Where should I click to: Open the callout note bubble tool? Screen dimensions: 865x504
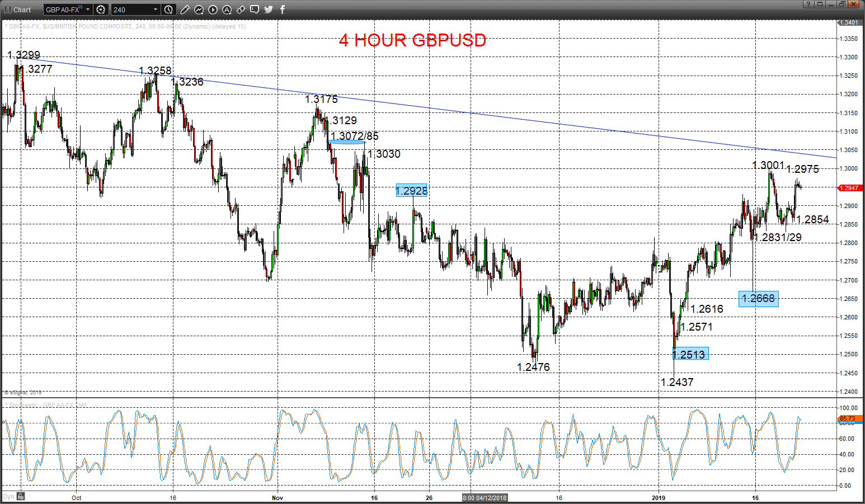[x=255, y=10]
